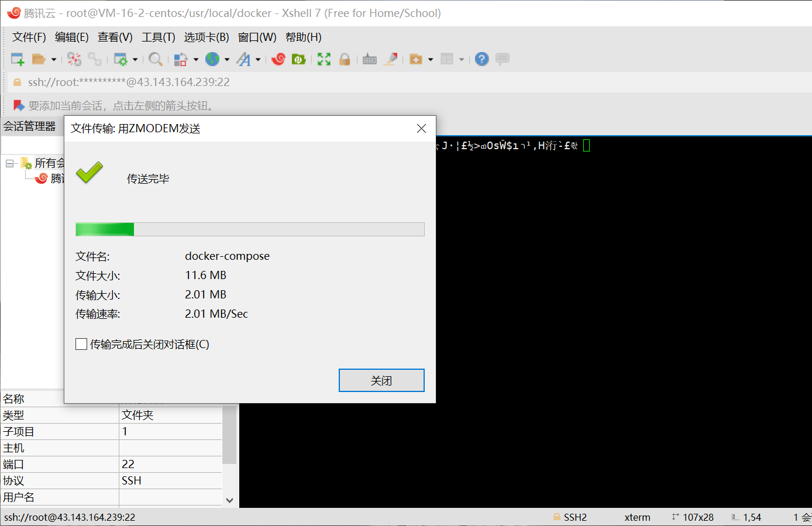The width and height of the screenshot is (812, 526).
Task: Click the ssh address bar field
Action: [x=410, y=82]
